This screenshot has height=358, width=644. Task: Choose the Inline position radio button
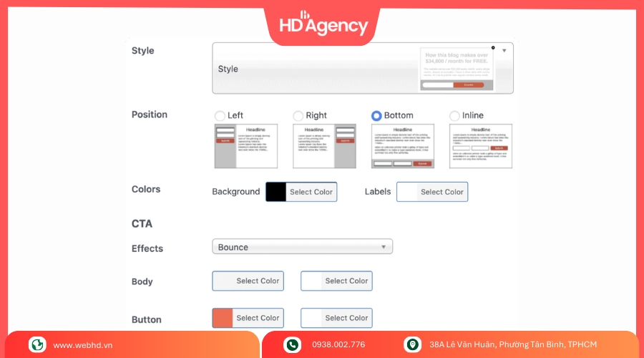pos(454,115)
